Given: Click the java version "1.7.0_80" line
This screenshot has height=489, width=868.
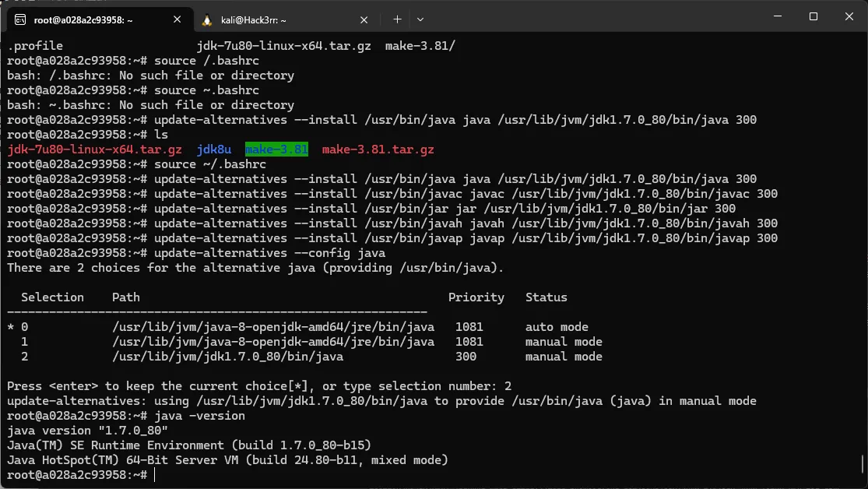Looking at the screenshot, I should (x=87, y=431).
